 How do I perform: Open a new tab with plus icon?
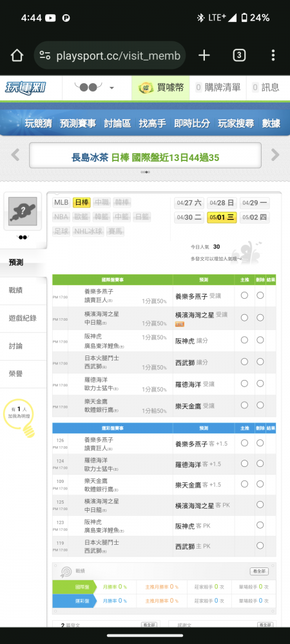[x=204, y=55]
